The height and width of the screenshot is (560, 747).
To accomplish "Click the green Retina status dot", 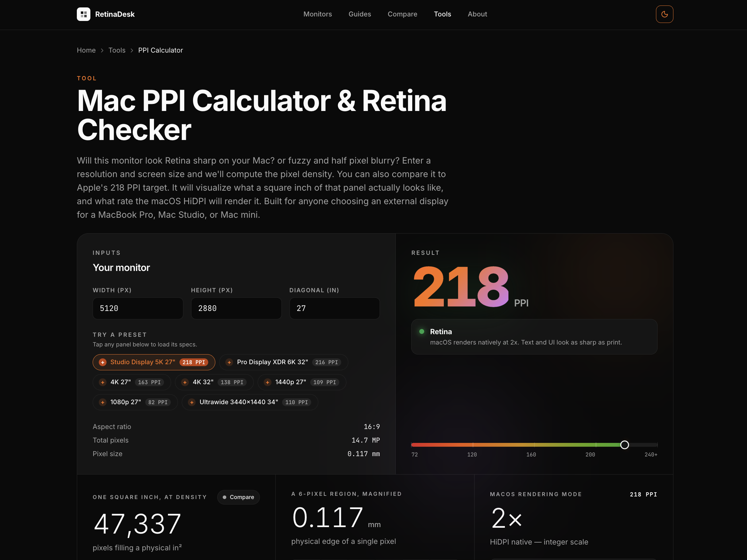I will (x=422, y=332).
